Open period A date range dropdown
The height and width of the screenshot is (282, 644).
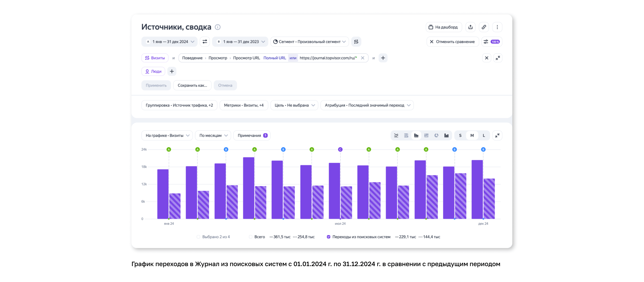click(x=170, y=42)
